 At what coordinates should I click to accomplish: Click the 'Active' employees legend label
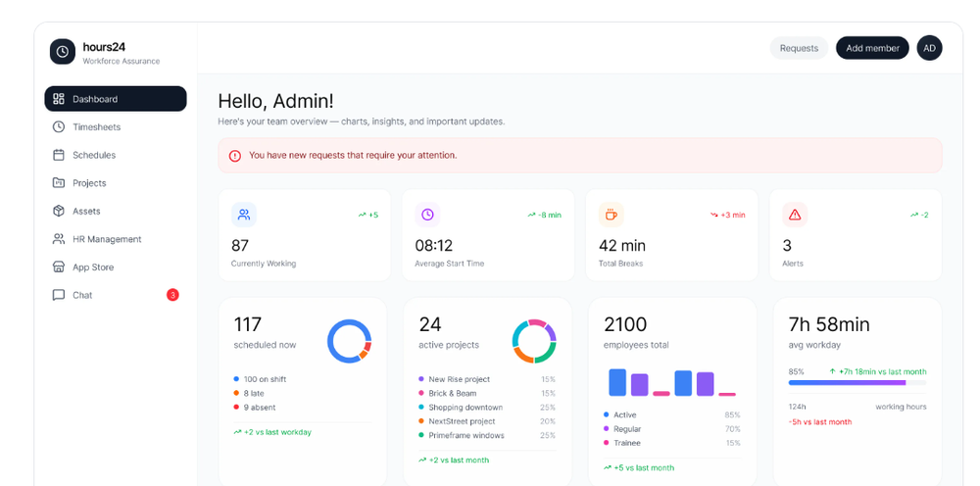pos(625,414)
